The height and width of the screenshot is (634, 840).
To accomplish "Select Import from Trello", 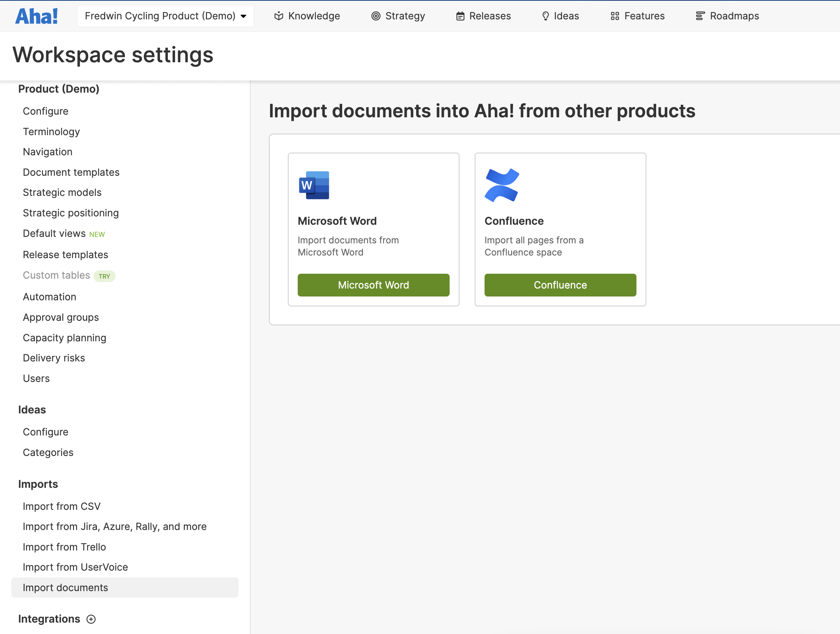I will tap(64, 547).
